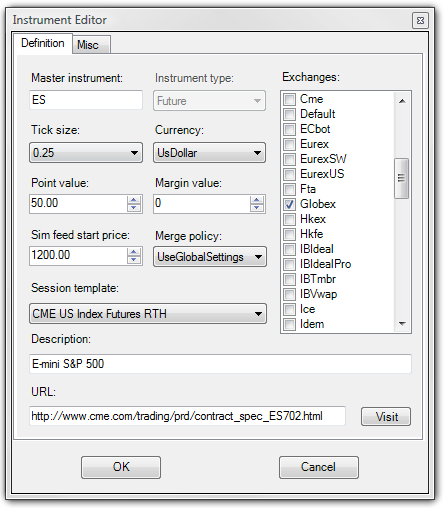Check the IBTmbr exchange checkbox
444x508 pixels.
click(x=289, y=279)
